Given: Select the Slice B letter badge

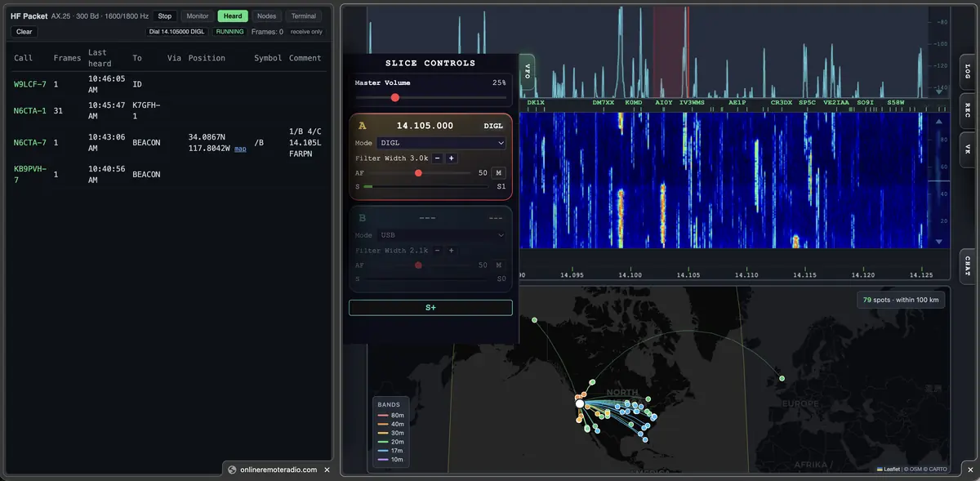Looking at the screenshot, I should (x=363, y=218).
